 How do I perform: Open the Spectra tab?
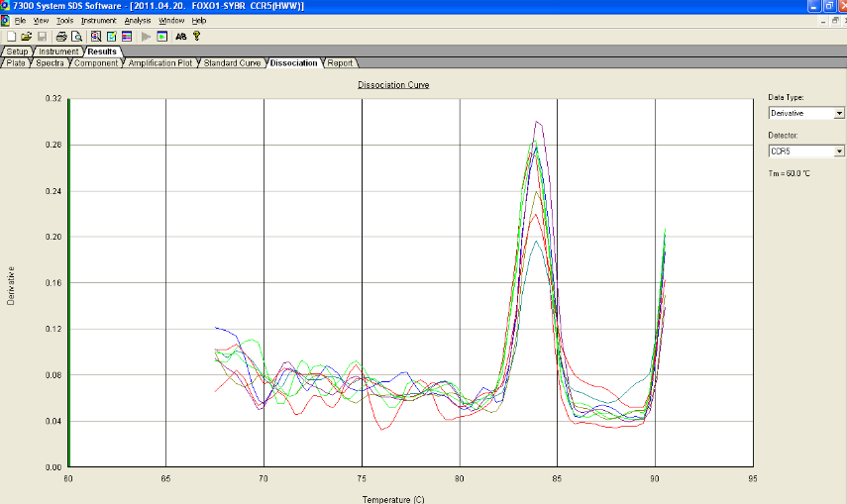pyautogui.click(x=50, y=63)
